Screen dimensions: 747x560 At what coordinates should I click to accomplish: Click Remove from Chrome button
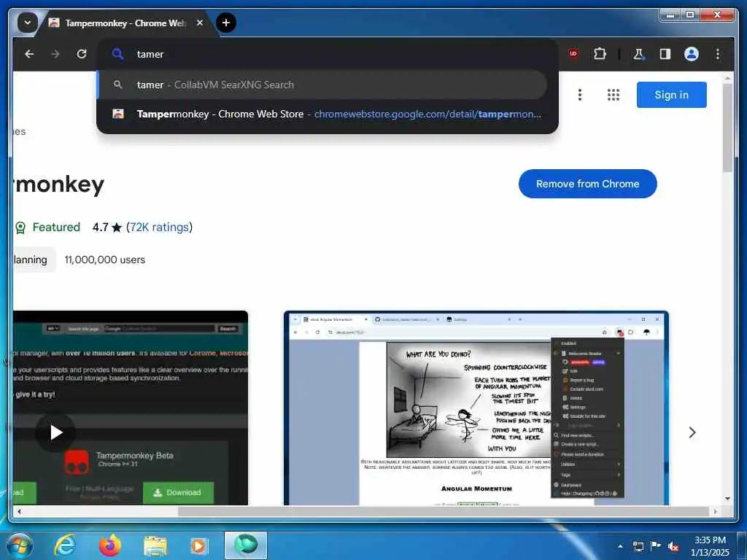tap(587, 184)
